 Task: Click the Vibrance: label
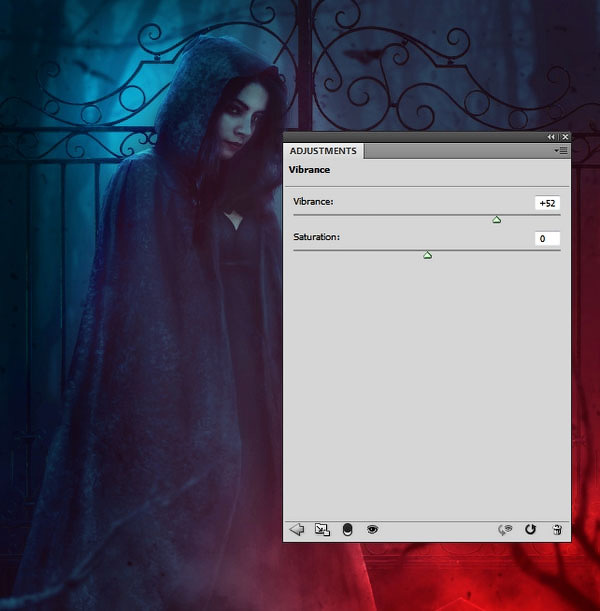pos(313,201)
